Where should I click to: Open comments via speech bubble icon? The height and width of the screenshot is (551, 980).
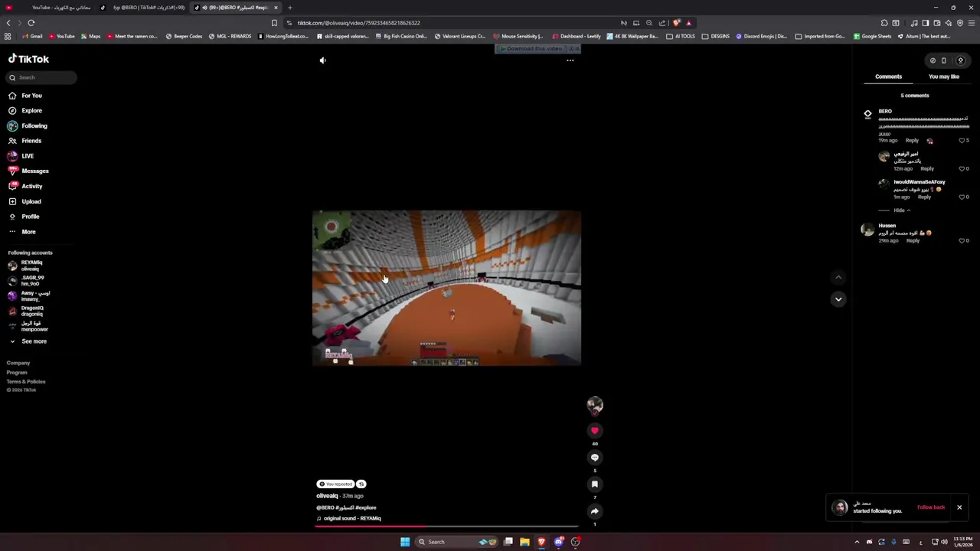[x=595, y=458]
